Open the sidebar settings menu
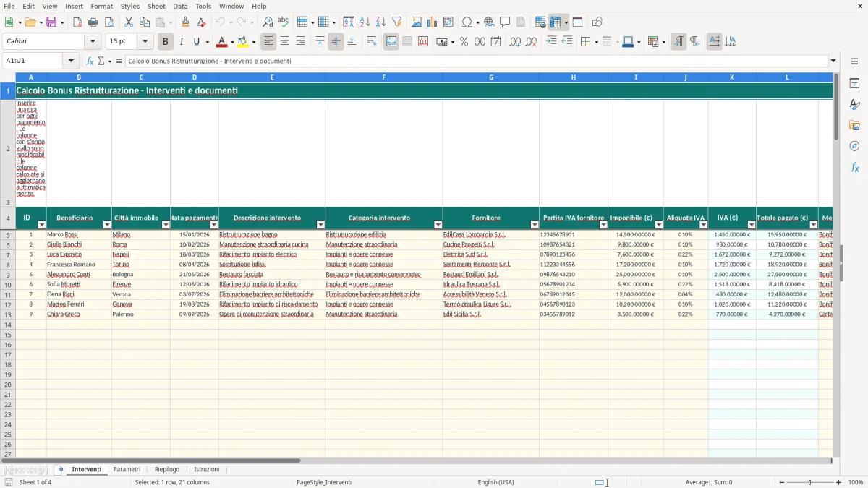Image resolution: width=868 pixels, height=488 pixels. coord(854,61)
